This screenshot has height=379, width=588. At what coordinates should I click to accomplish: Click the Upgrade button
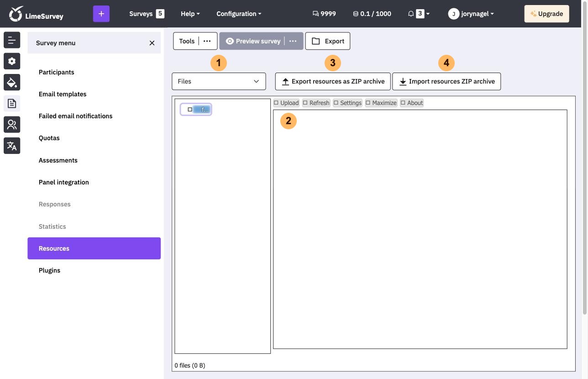pyautogui.click(x=547, y=14)
